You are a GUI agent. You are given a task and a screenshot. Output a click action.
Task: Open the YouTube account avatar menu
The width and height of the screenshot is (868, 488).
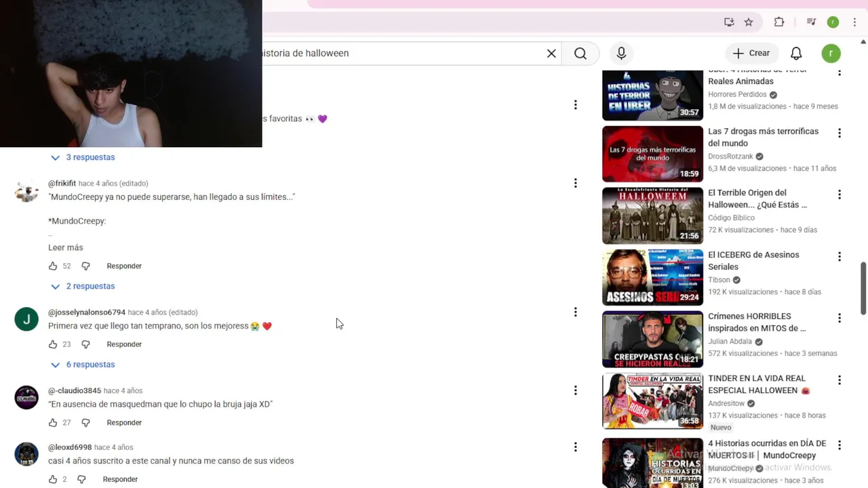(x=831, y=54)
